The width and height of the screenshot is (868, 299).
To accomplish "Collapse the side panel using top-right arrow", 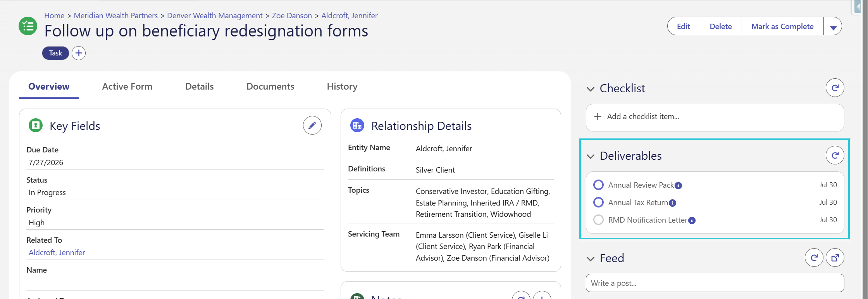I will click(858, 7).
